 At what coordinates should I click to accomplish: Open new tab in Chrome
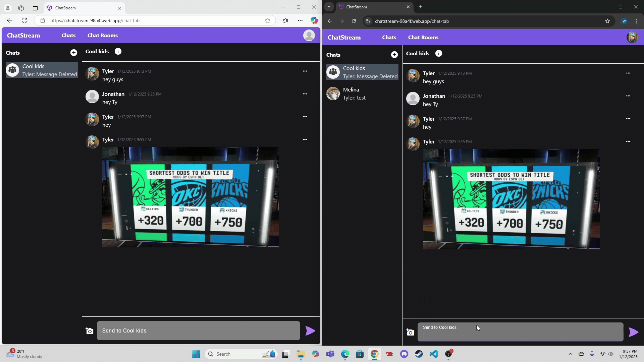[x=420, y=7]
